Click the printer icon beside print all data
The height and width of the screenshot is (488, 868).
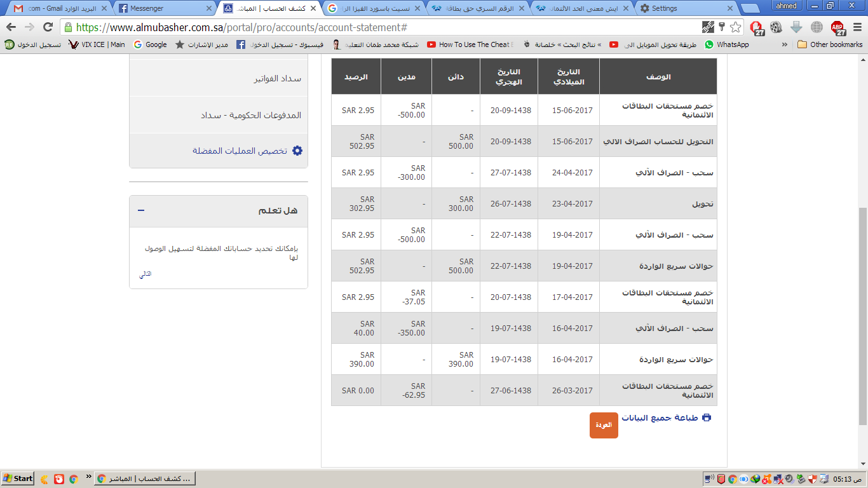[706, 417]
